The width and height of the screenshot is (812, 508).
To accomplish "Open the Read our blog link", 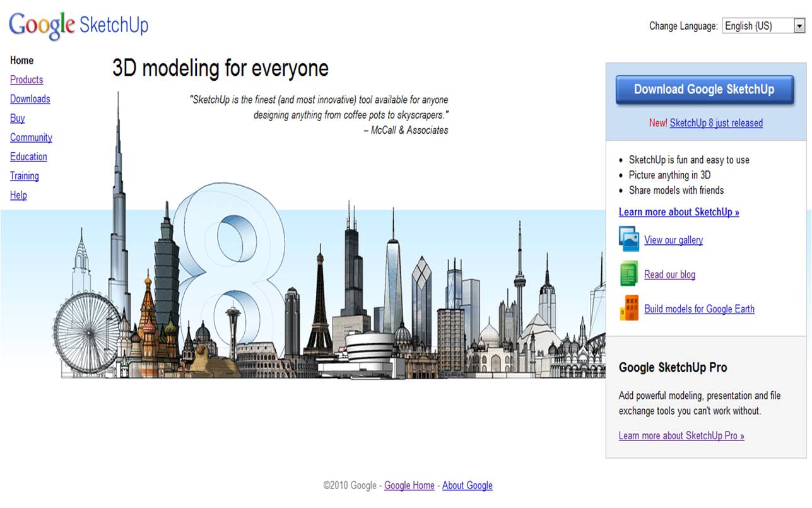I will click(x=669, y=275).
